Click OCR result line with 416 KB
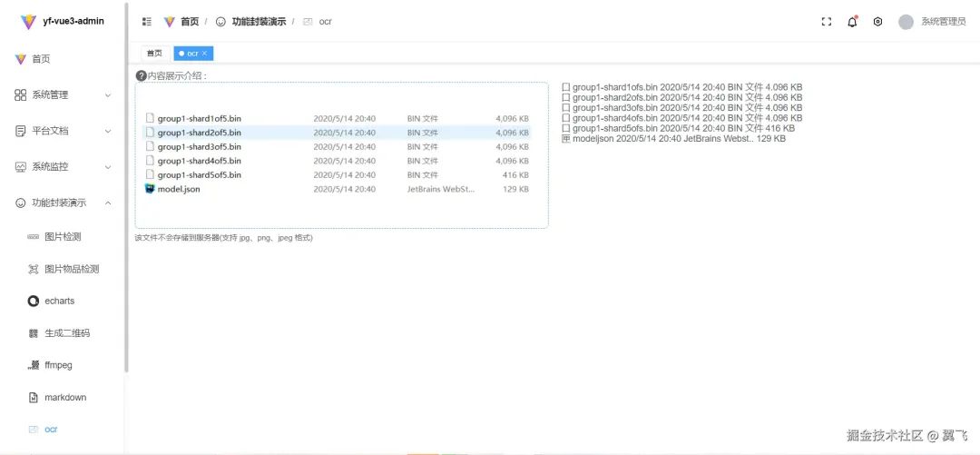 click(x=678, y=128)
